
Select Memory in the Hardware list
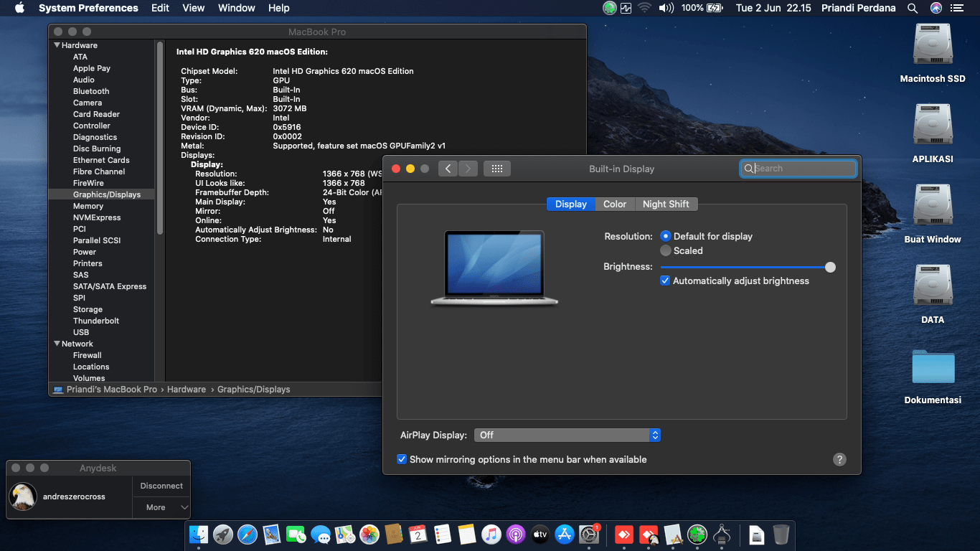88,206
